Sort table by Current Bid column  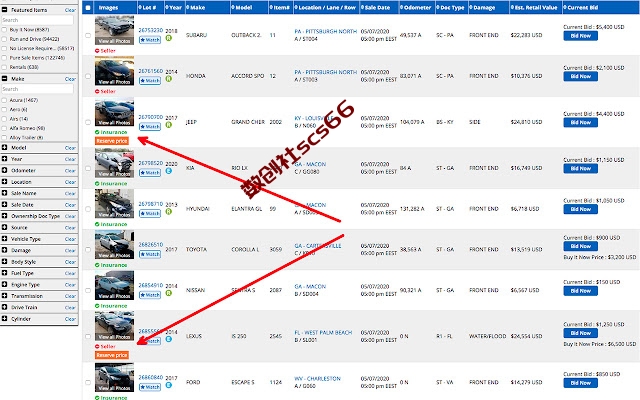pos(600,7)
